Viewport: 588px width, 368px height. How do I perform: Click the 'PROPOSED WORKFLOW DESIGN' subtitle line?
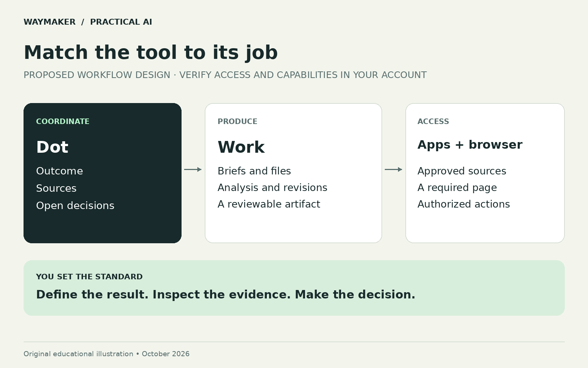225,75
